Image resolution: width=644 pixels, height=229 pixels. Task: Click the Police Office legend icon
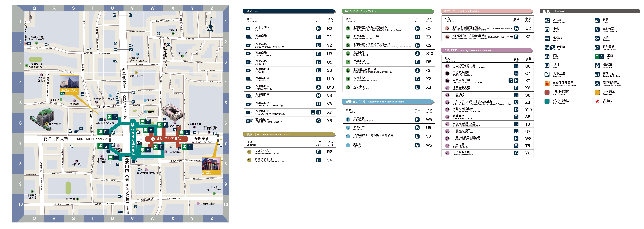point(597,66)
